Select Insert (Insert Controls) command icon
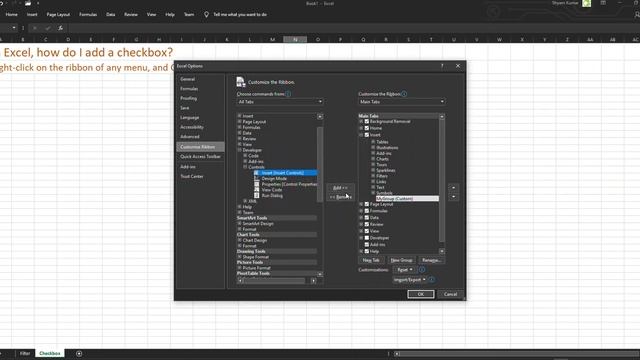The width and height of the screenshot is (640, 360). [256, 173]
